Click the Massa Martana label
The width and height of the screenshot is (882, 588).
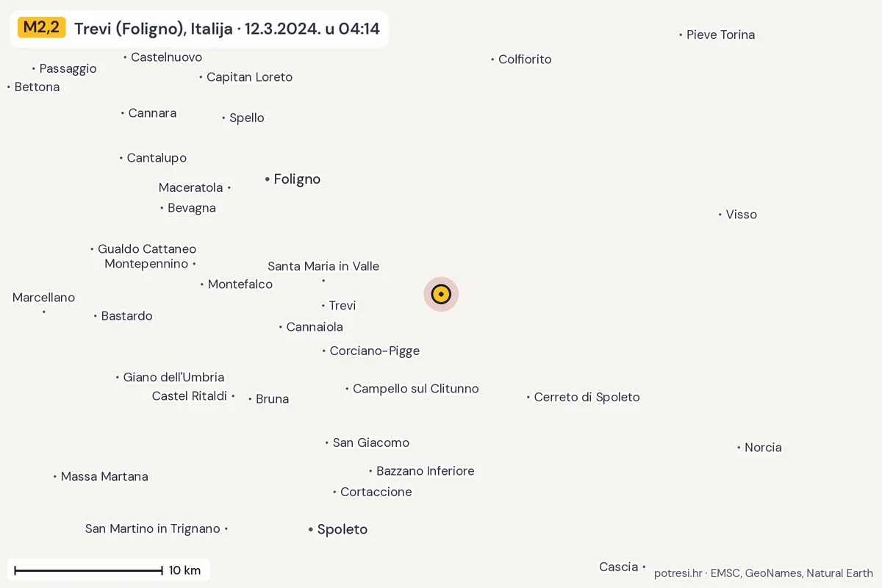[104, 477]
